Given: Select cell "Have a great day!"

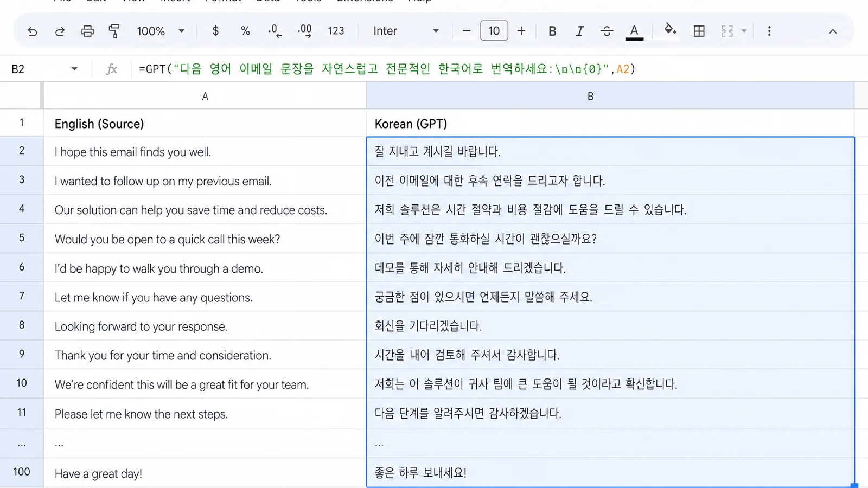Looking at the screenshot, I should pyautogui.click(x=205, y=473).
